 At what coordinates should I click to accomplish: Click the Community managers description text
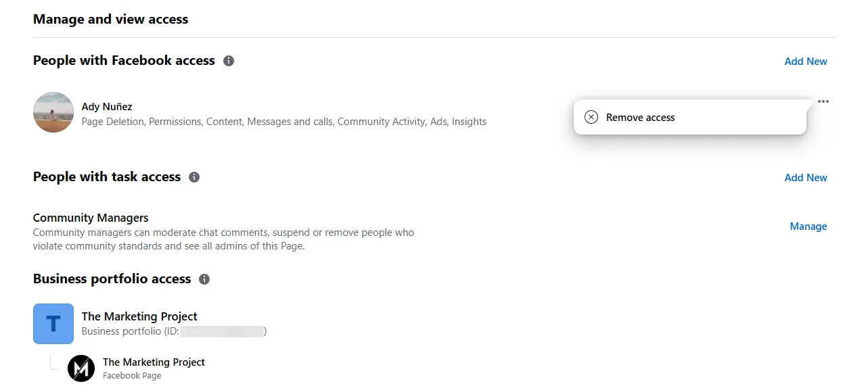[223, 239]
